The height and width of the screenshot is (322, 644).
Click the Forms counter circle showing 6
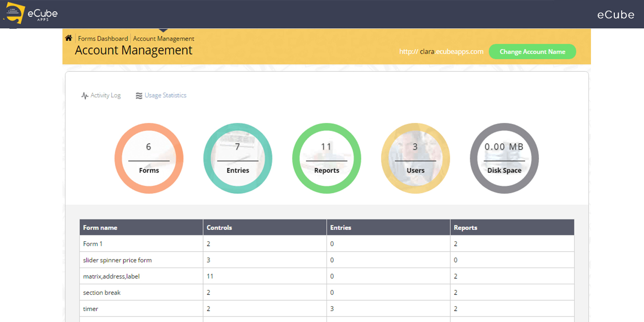tap(149, 158)
